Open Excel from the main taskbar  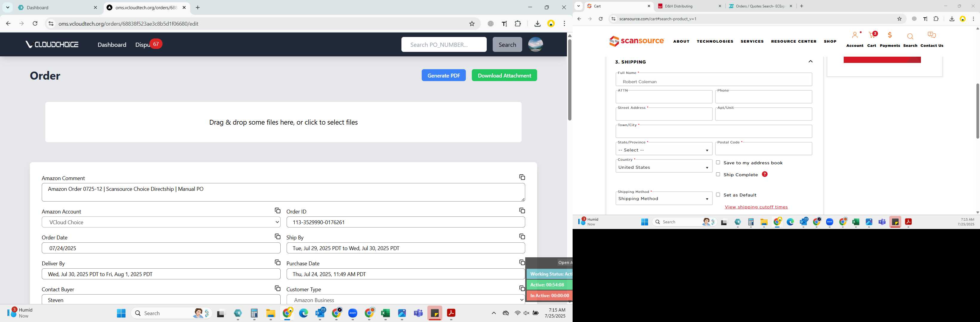pyautogui.click(x=385, y=313)
